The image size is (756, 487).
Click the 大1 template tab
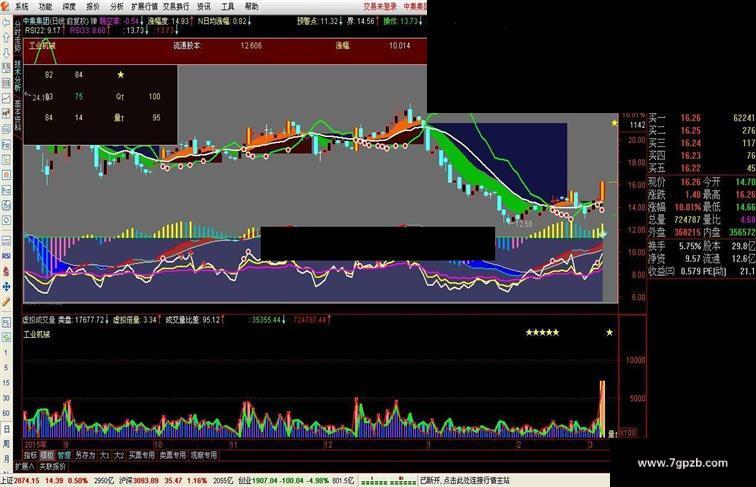(104, 455)
